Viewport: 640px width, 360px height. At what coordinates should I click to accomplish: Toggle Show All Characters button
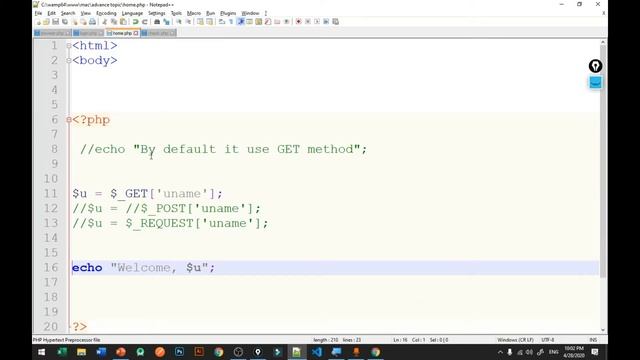(x=231, y=22)
